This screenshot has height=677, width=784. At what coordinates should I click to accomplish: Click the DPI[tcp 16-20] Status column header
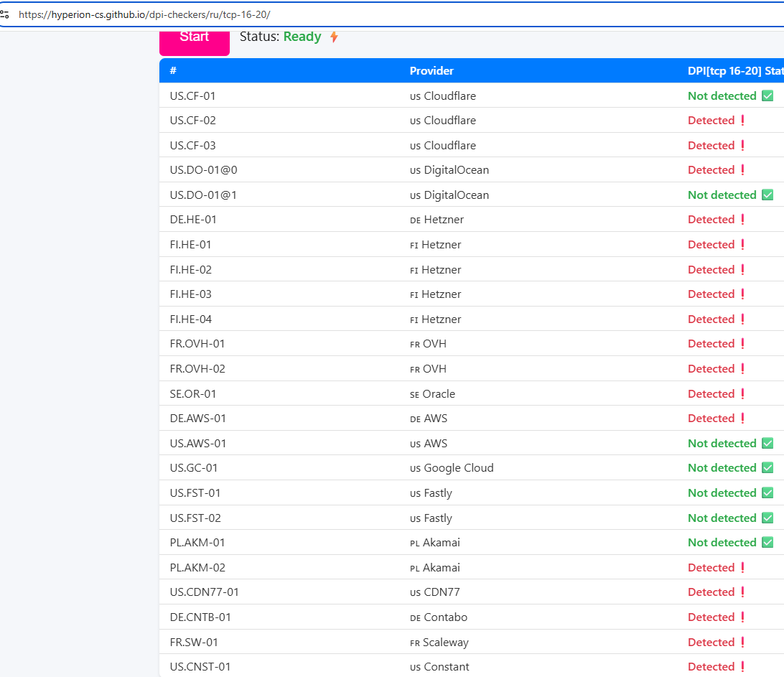[735, 70]
